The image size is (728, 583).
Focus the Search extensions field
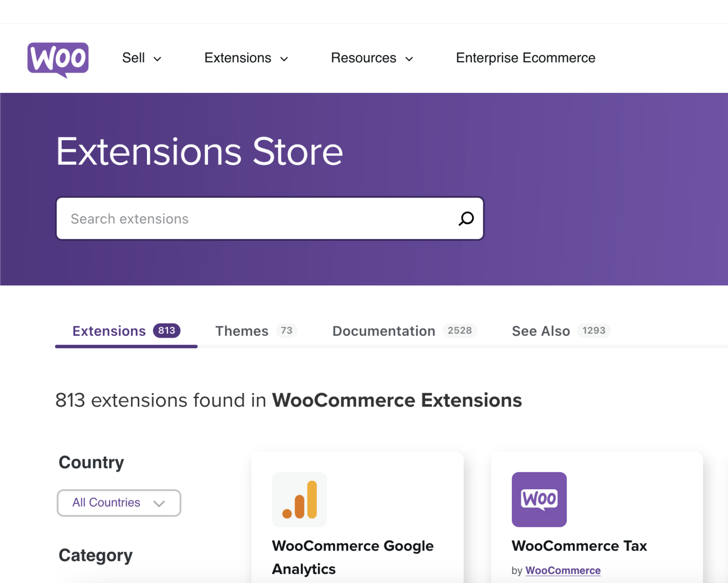click(270, 218)
